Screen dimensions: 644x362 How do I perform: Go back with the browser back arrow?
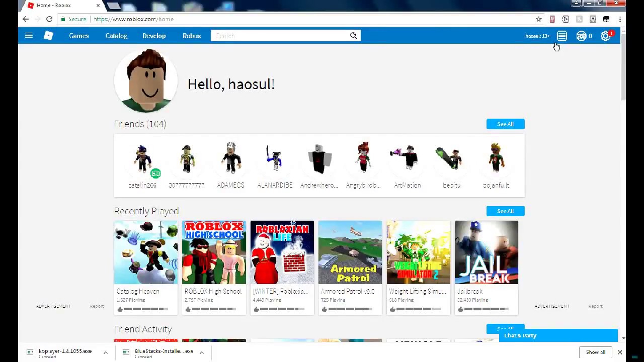point(26,19)
